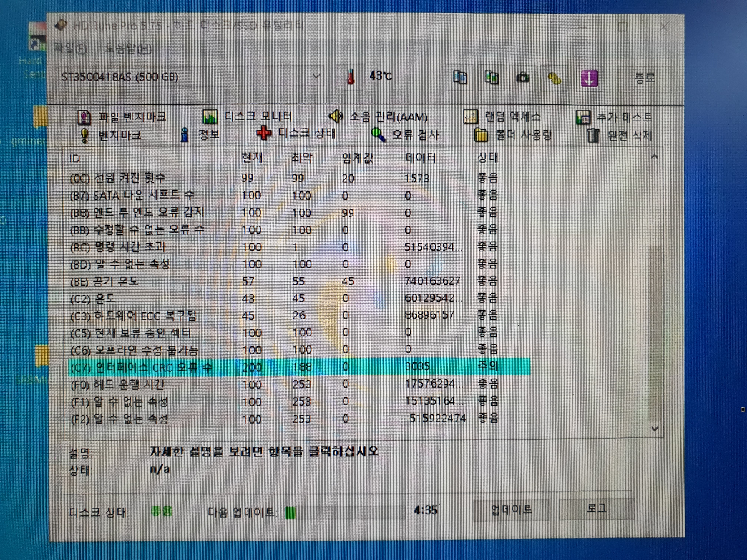Screen dimensions: 747x560
Task: Switch to the 폴더 사용량 tab
Action: tap(513, 135)
